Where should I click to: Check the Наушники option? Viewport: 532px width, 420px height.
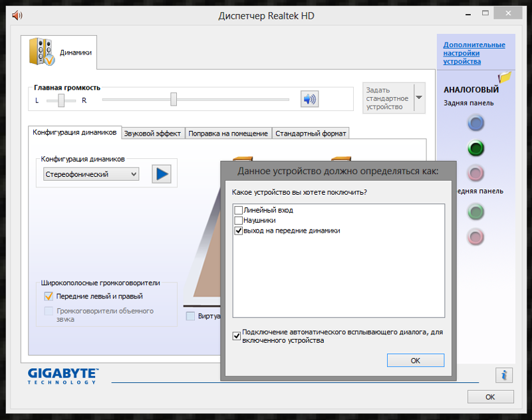(239, 221)
